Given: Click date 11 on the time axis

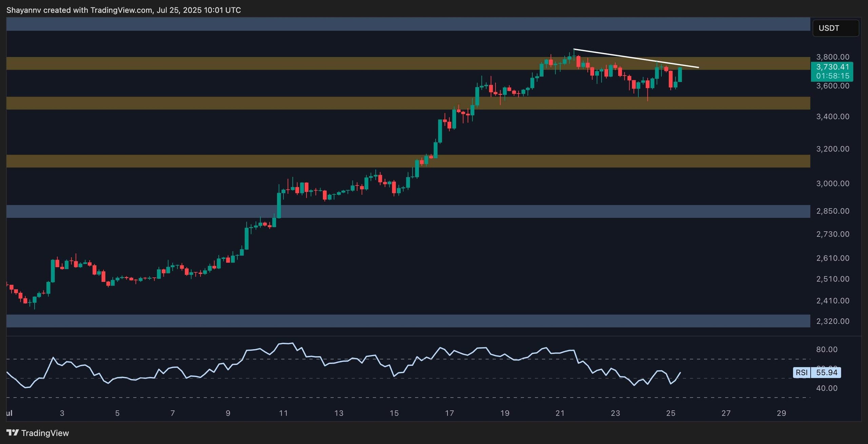Looking at the screenshot, I should tap(283, 413).
